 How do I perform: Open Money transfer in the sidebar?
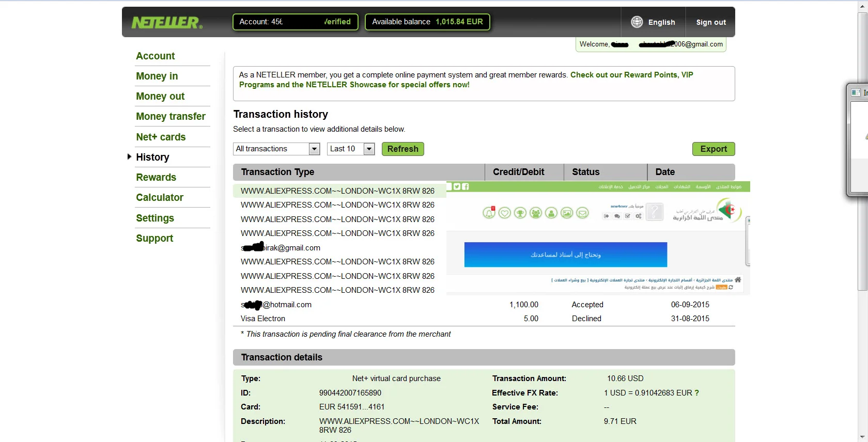171,116
